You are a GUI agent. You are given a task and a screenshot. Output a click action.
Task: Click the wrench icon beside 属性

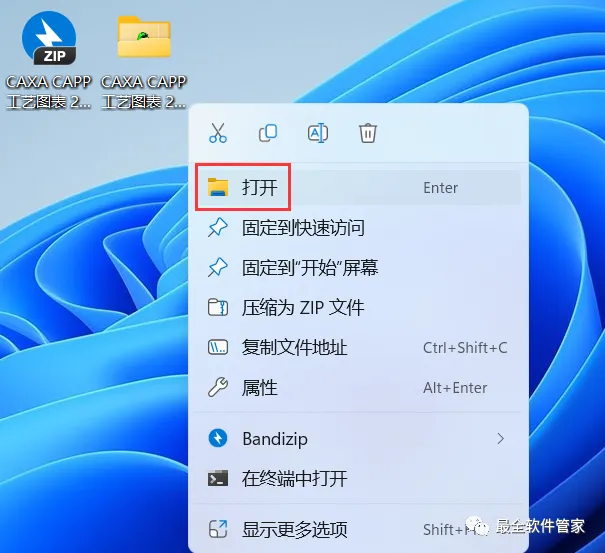(218, 387)
